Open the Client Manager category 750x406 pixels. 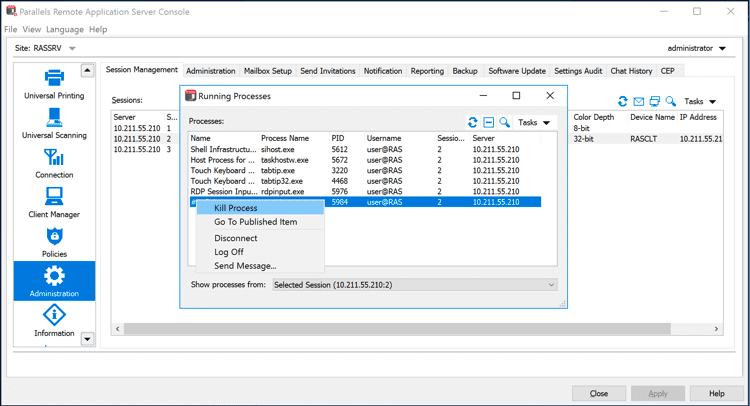(54, 203)
